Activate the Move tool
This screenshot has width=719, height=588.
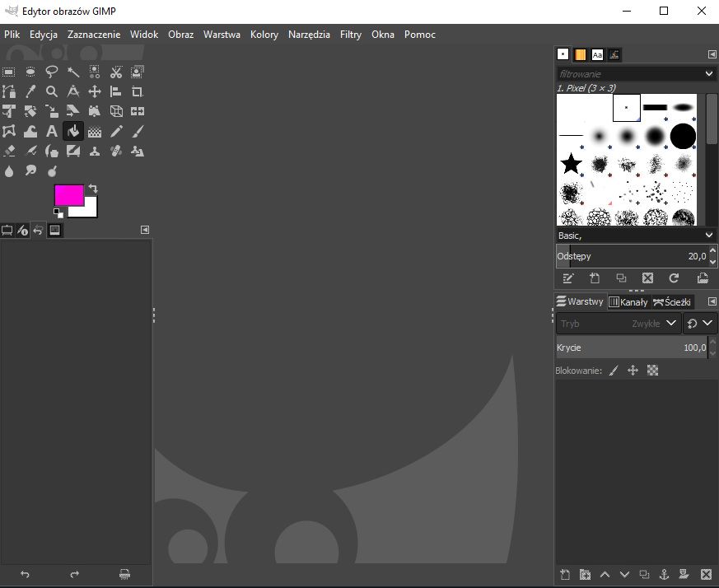(x=95, y=91)
